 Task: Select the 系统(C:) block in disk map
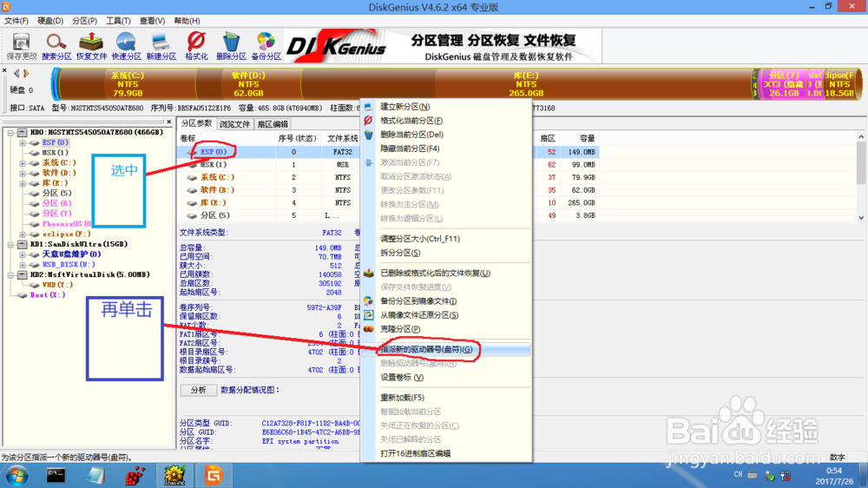[128, 84]
